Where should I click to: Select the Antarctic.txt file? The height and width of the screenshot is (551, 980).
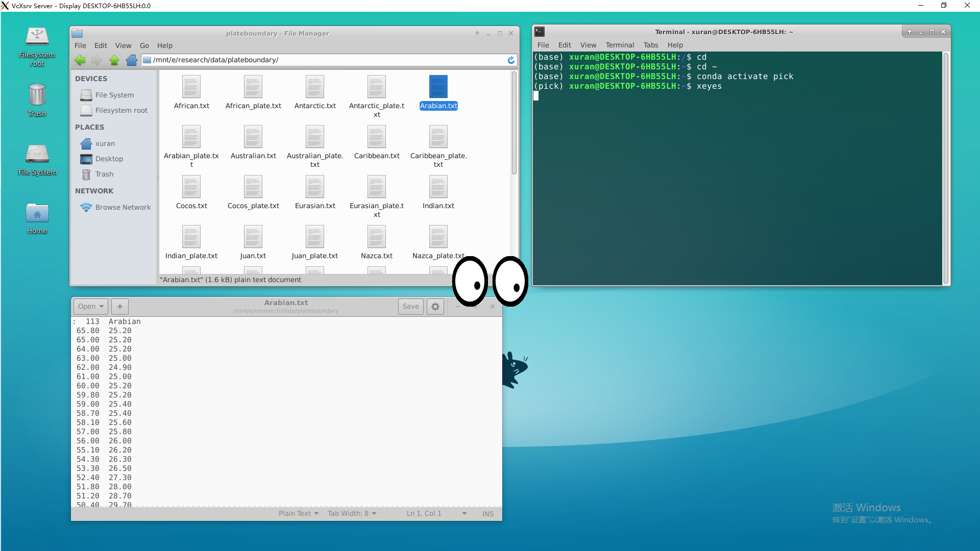click(x=315, y=92)
